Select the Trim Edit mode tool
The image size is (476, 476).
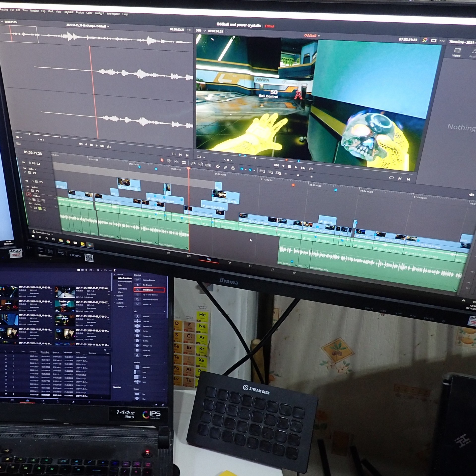point(169,161)
